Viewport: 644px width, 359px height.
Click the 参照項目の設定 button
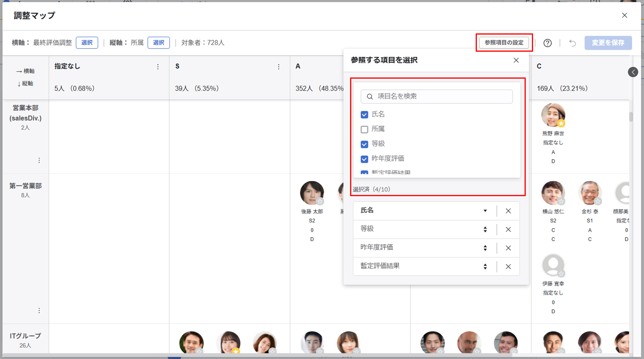(504, 42)
